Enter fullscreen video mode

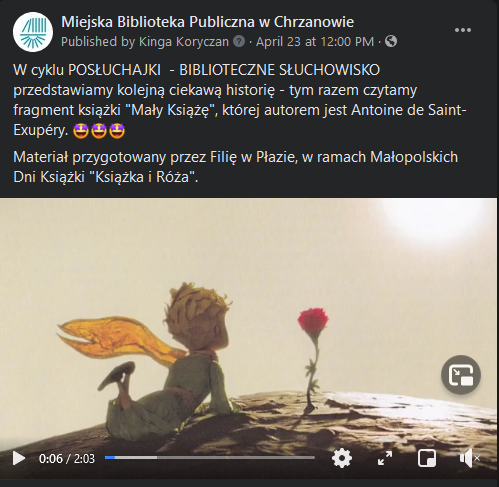click(385, 458)
